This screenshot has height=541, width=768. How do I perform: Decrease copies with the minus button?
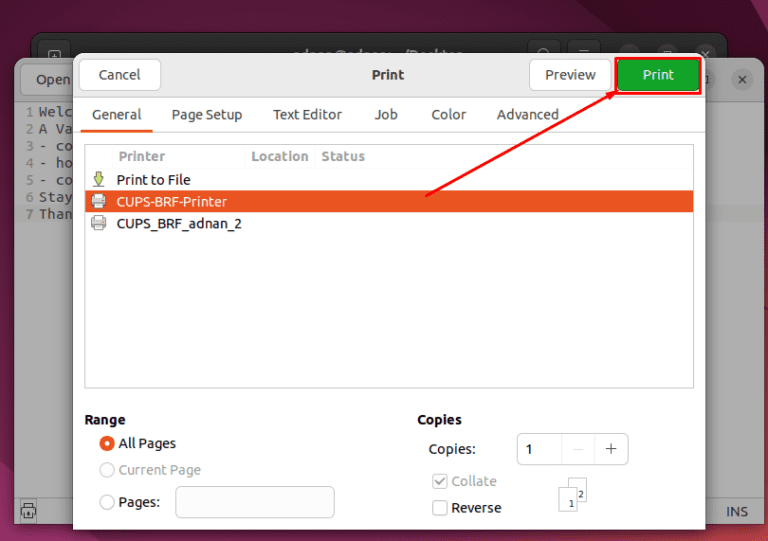(578, 449)
